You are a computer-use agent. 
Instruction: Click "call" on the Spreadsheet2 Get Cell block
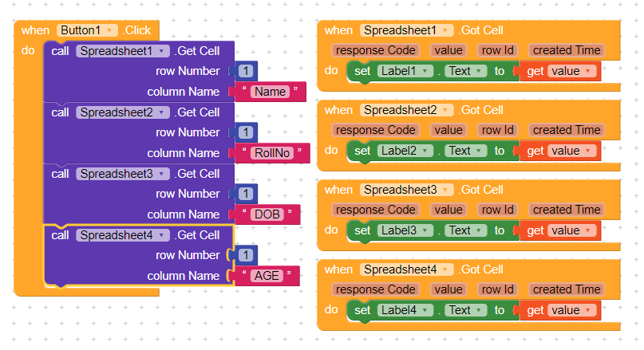coord(60,112)
